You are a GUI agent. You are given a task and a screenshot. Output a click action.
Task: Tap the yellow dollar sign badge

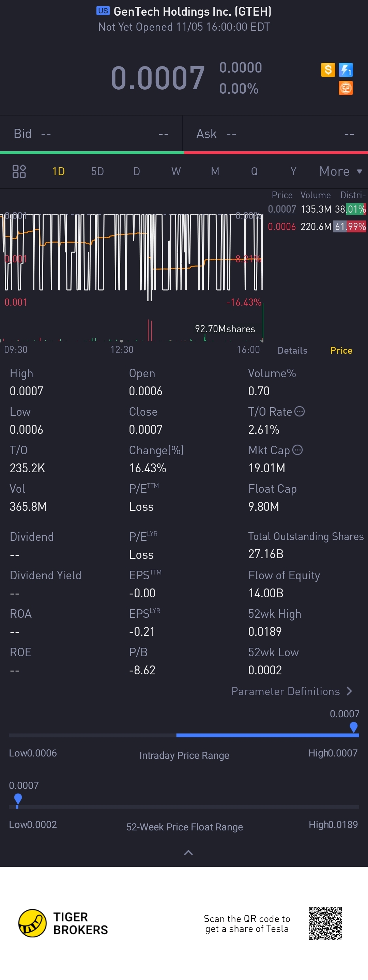pos(328,70)
